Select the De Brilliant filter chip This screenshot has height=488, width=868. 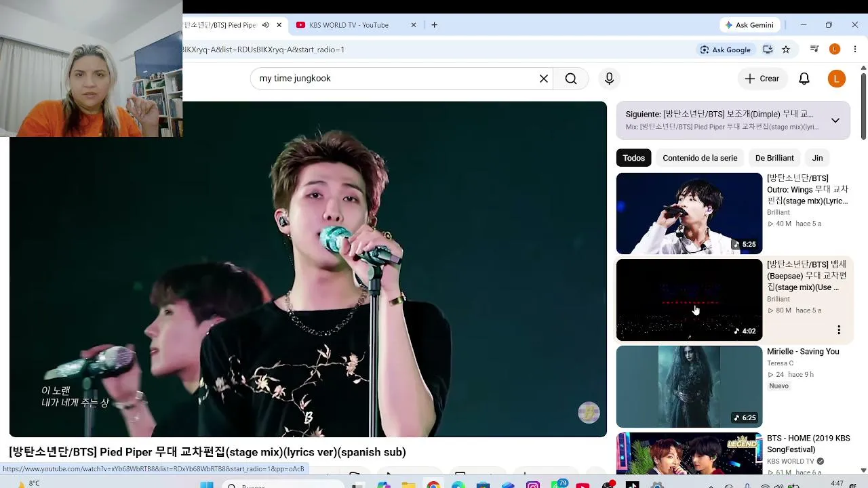(x=774, y=158)
